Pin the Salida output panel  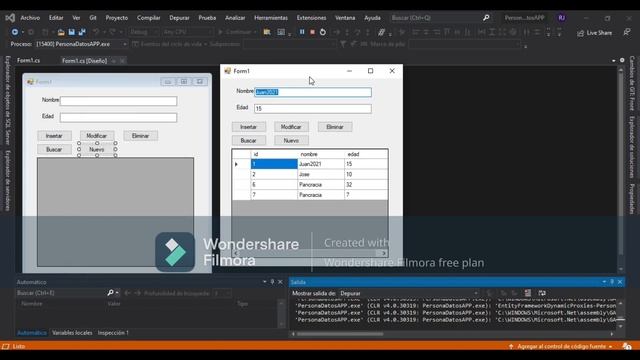click(612, 282)
